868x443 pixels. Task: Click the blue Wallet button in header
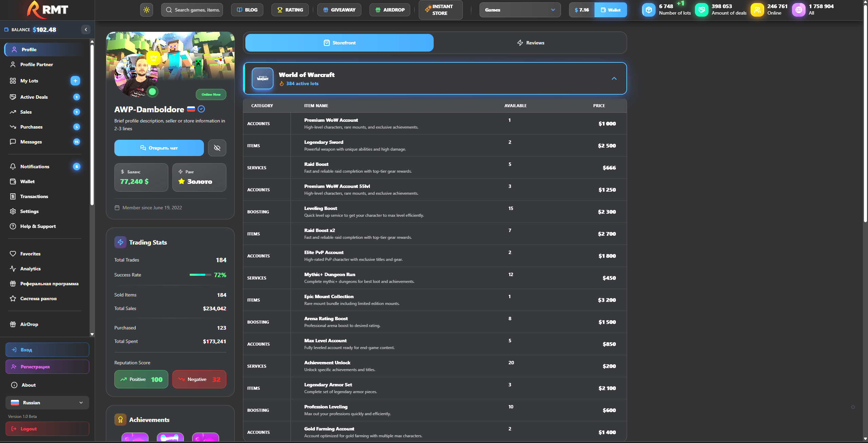610,10
